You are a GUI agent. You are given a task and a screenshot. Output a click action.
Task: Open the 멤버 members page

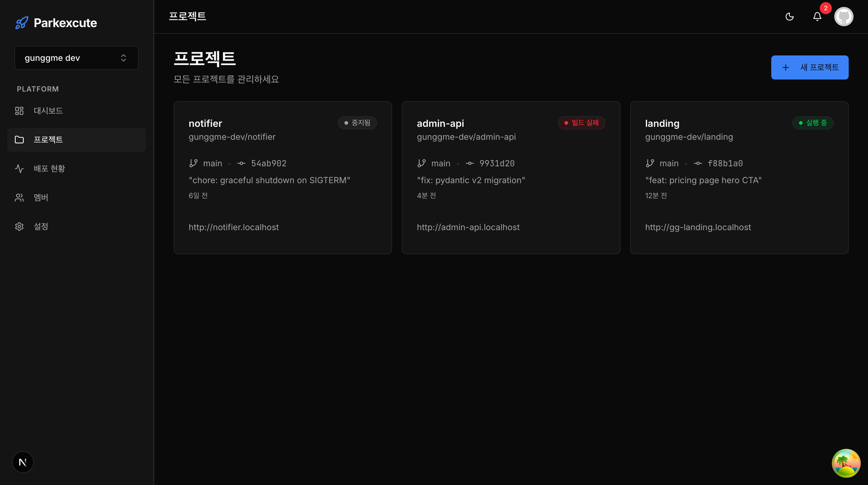[x=41, y=197]
